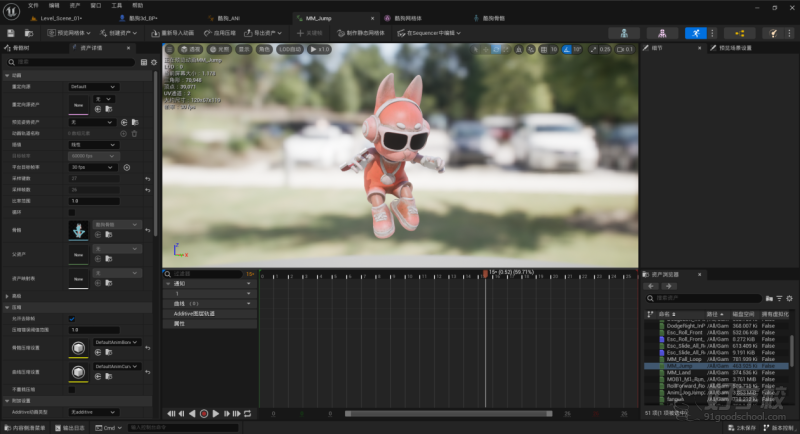Open the 30 fps platform rate dropdown

(93, 167)
